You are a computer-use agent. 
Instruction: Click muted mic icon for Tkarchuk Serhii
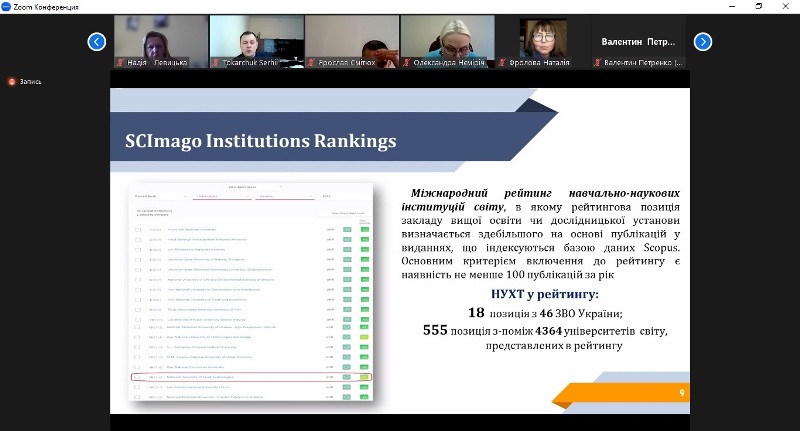point(216,63)
